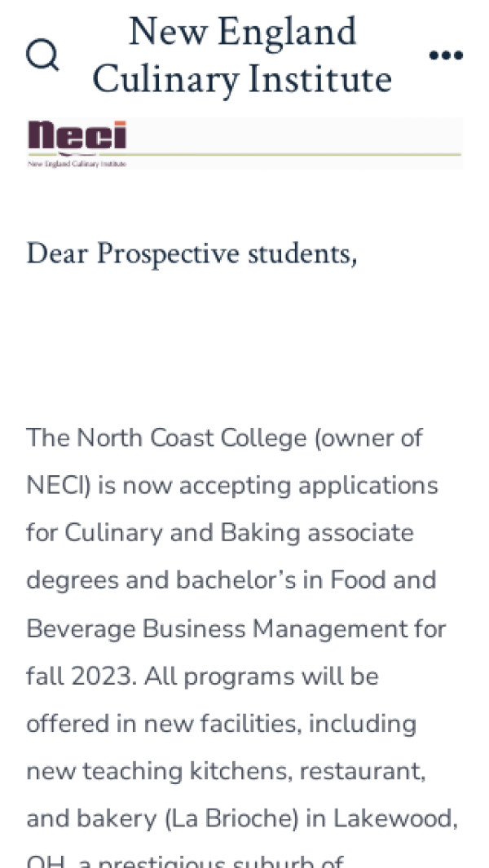This screenshot has width=489, height=868.
Task: Open the search magnifier icon
Action: pos(42,55)
